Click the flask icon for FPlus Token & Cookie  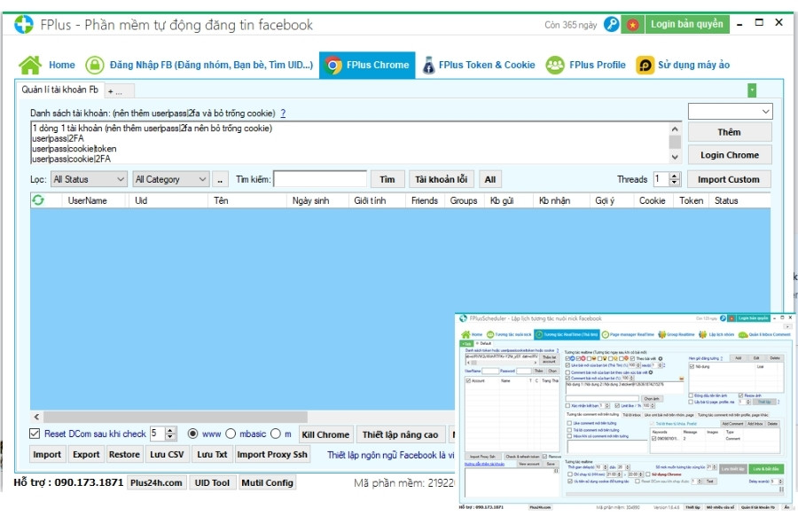429,65
